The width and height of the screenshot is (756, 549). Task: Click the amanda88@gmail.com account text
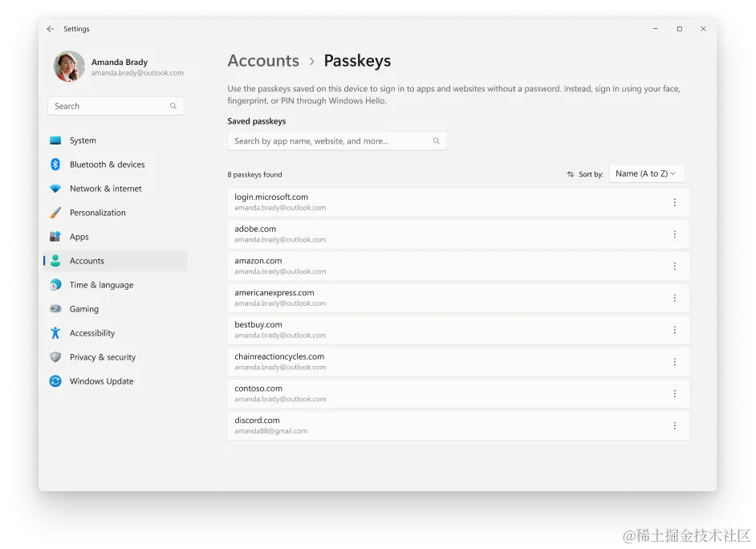click(x=270, y=431)
